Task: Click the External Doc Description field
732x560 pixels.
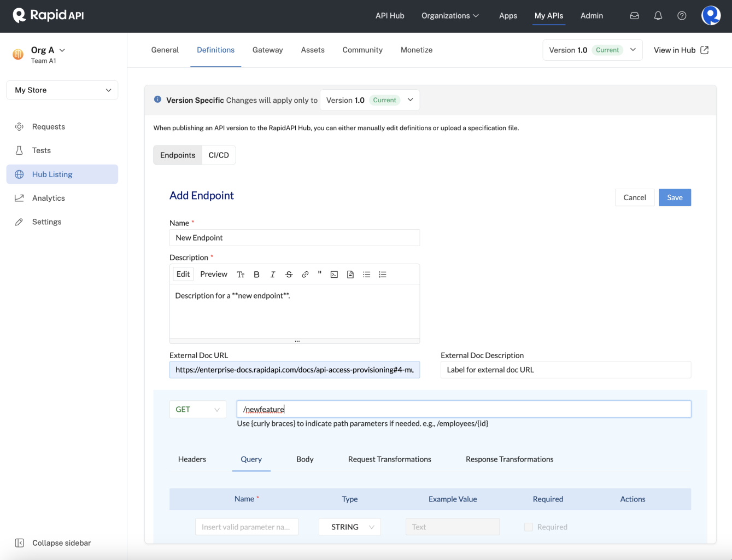Action: point(566,370)
